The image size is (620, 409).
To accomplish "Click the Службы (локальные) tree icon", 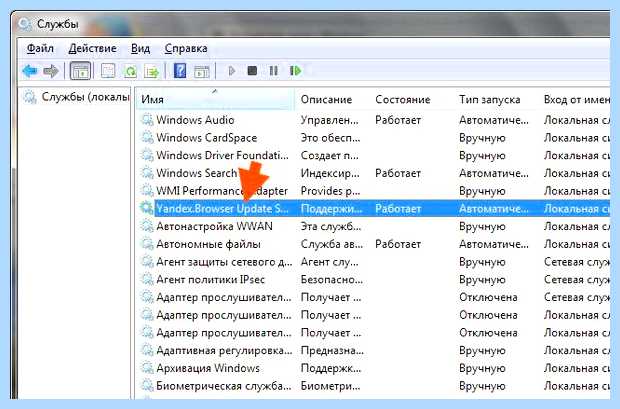I will pyautogui.click(x=30, y=97).
